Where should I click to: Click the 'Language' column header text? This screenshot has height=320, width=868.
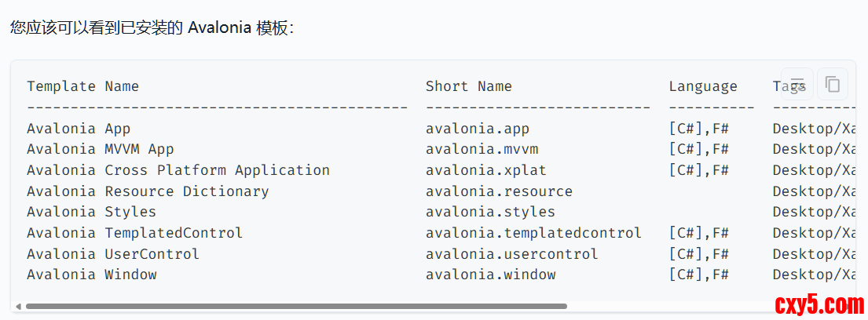(x=703, y=86)
